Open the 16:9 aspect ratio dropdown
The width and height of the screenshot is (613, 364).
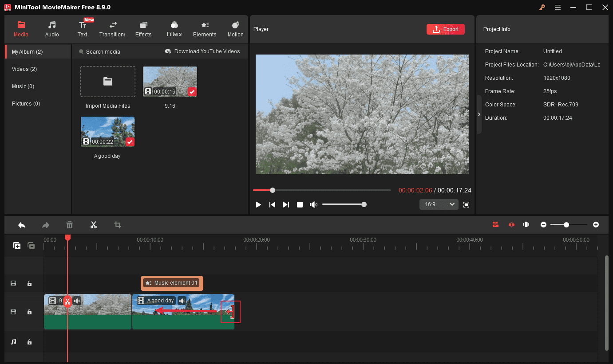point(439,204)
